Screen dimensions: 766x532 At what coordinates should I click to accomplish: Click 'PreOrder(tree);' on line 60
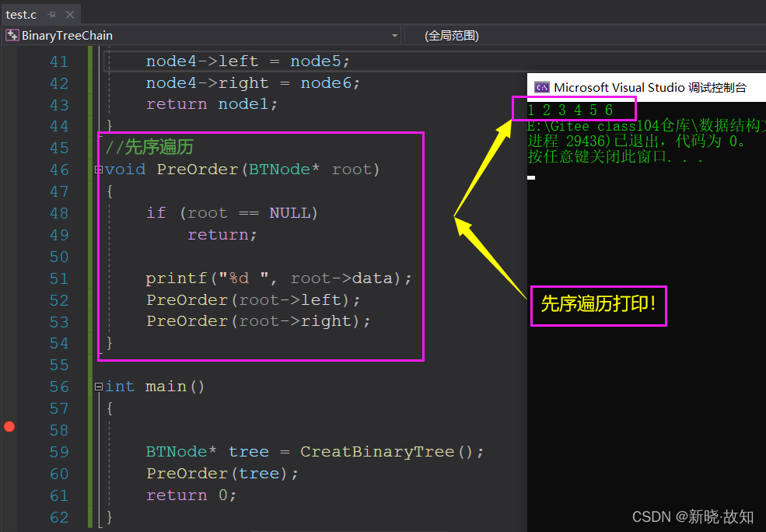coord(222,474)
